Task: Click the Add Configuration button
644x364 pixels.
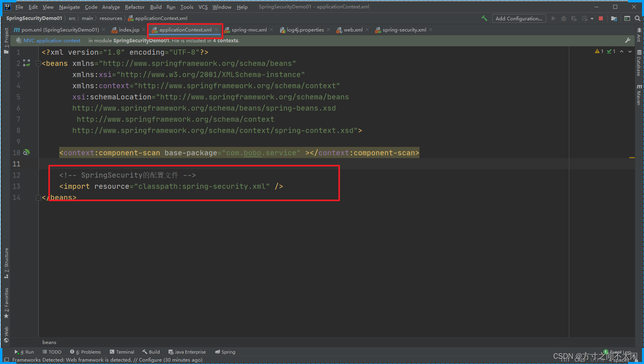Action: pos(519,18)
